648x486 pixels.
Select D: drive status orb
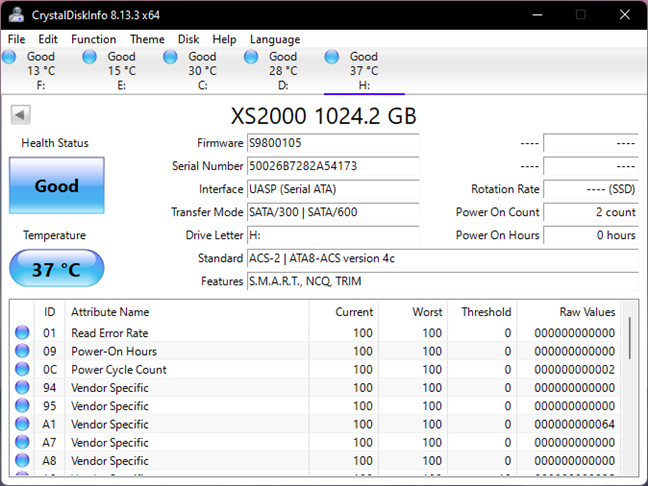251,57
